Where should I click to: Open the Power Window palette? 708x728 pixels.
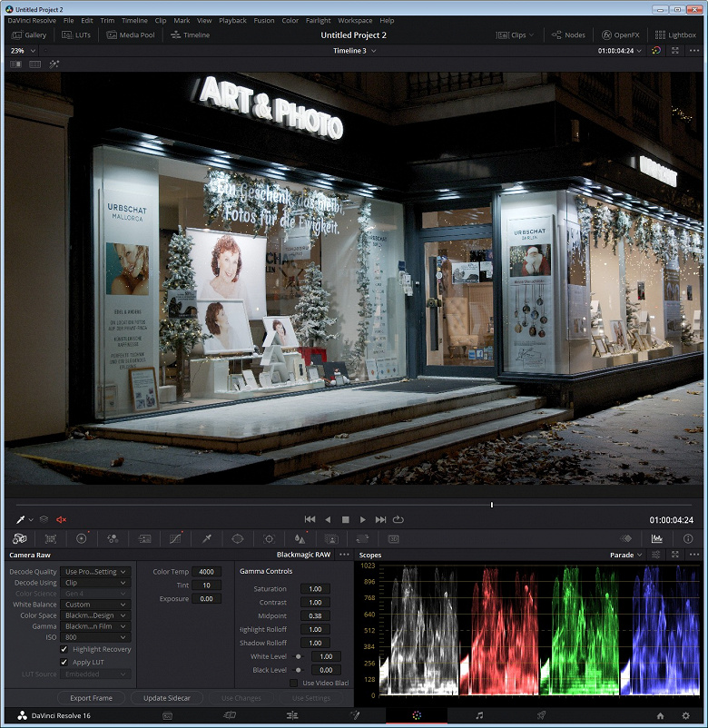237,538
